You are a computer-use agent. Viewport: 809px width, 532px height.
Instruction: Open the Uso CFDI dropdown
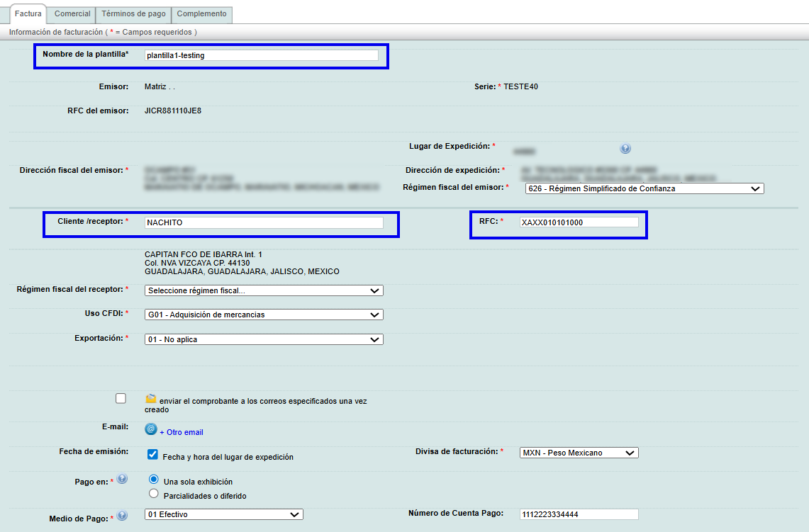[264, 315]
